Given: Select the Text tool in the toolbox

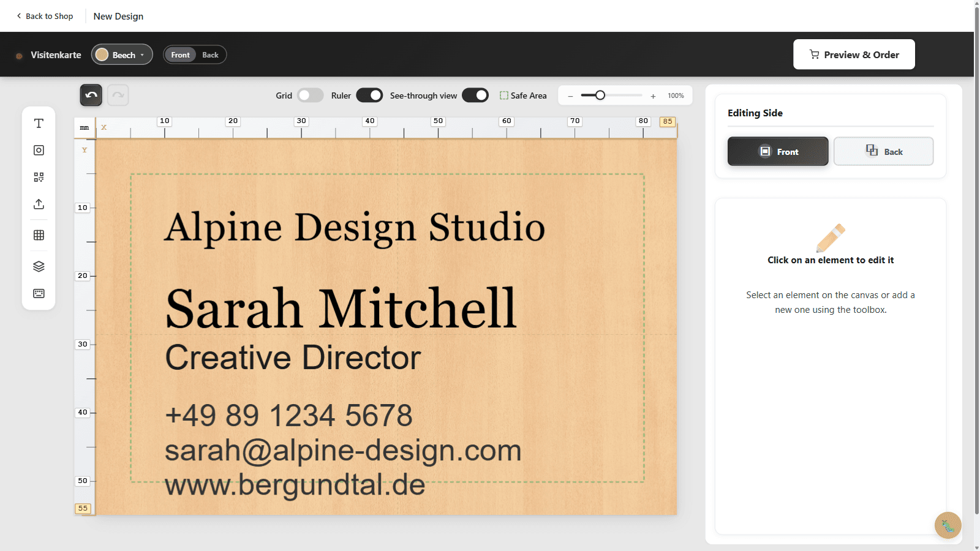Looking at the screenshot, I should coord(38,122).
